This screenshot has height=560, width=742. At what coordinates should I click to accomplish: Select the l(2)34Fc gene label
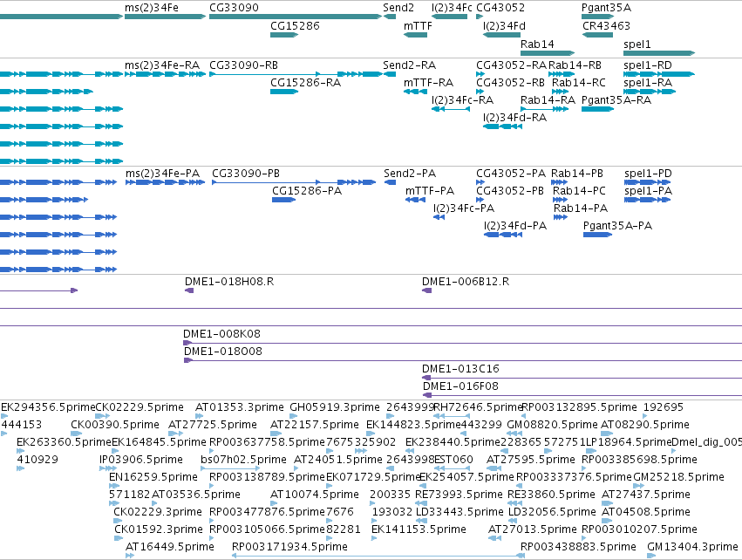pyautogui.click(x=452, y=8)
